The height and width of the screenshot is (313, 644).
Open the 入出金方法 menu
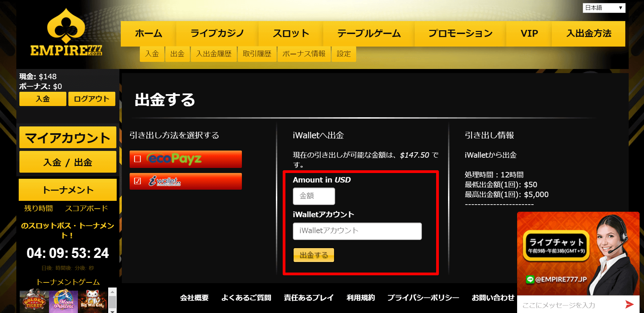pyautogui.click(x=589, y=34)
